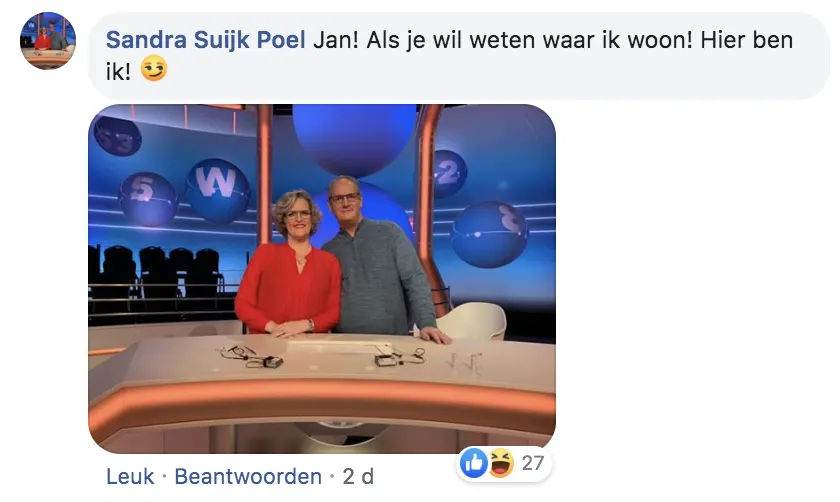
Task: Visit the Sandra Suijk Poel name link
Action: click(x=206, y=40)
